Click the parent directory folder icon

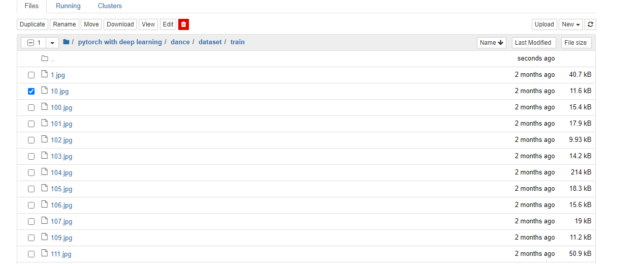point(44,58)
